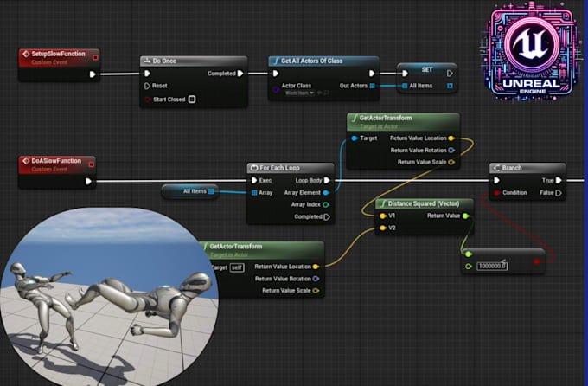Click Do Once Reset exec pin
The width and height of the screenshot is (588, 386).
click(147, 86)
